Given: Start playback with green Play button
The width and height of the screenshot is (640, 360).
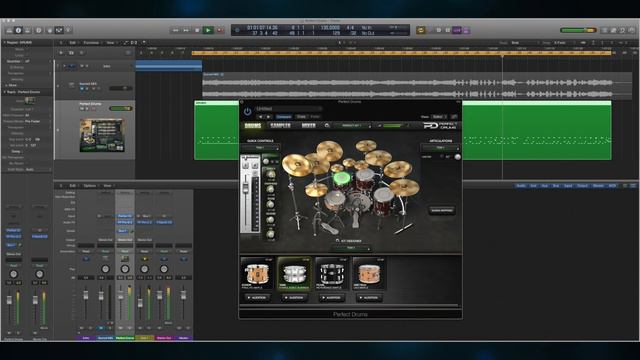Looking at the screenshot, I should 208,30.
